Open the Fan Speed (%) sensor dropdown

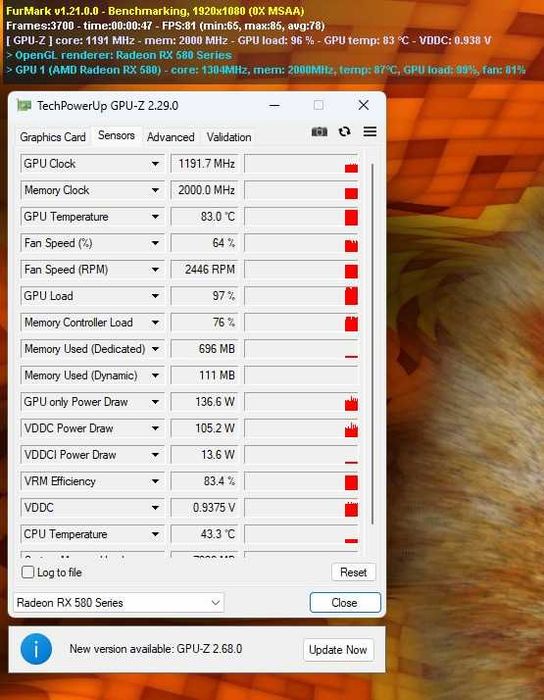tap(155, 243)
